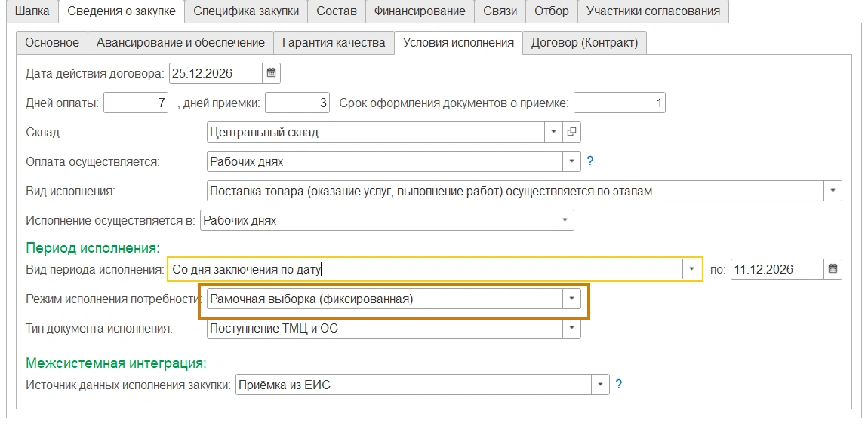This screenshot has width=868, height=426.
Task: Open calendar for Дата действия договора
Action: tap(271, 73)
